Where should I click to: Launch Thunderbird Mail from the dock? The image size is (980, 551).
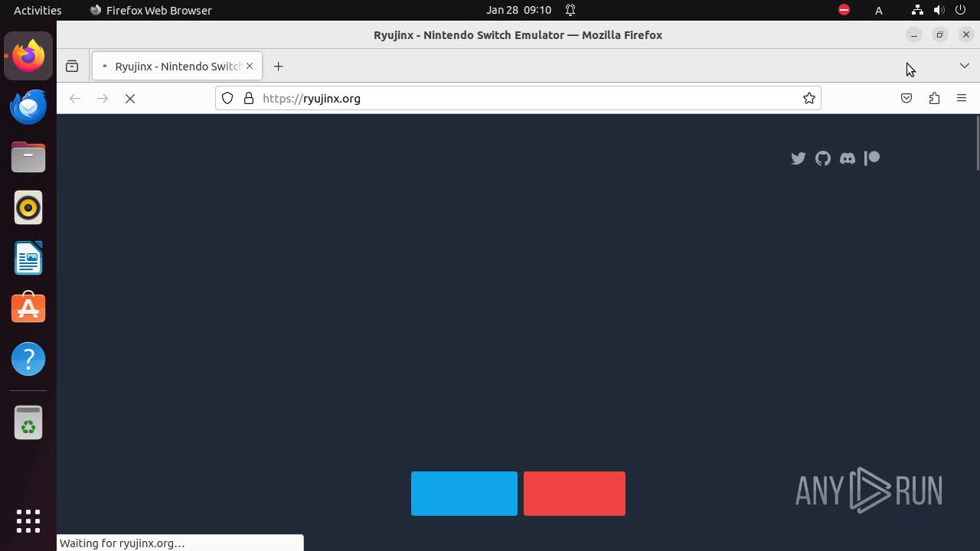tap(28, 106)
